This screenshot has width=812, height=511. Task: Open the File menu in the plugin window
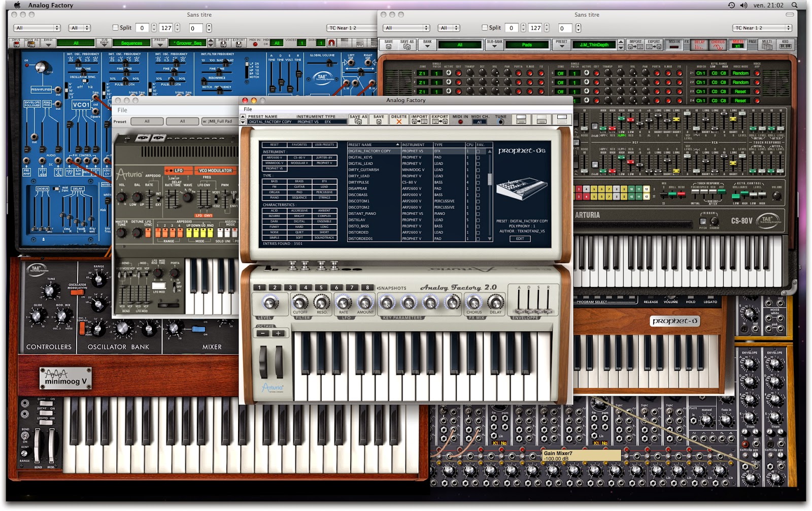pyautogui.click(x=248, y=109)
